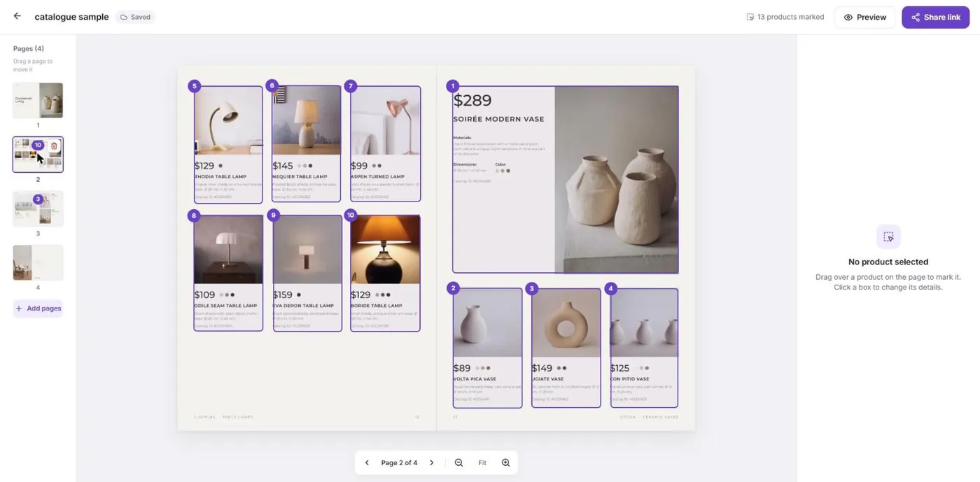Screen dimensions: 980x482
Task: Click the Page 2 of 4 indicator
Action: click(x=399, y=463)
